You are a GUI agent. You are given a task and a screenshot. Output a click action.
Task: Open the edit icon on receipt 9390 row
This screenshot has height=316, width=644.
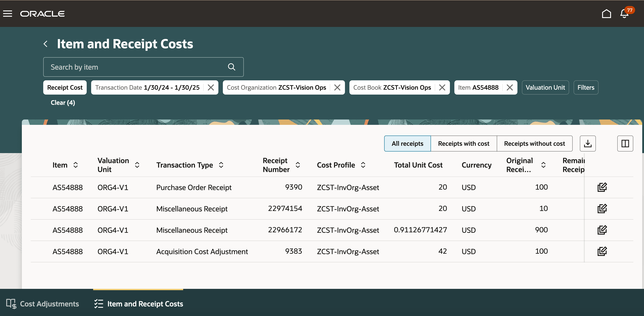pyautogui.click(x=602, y=187)
